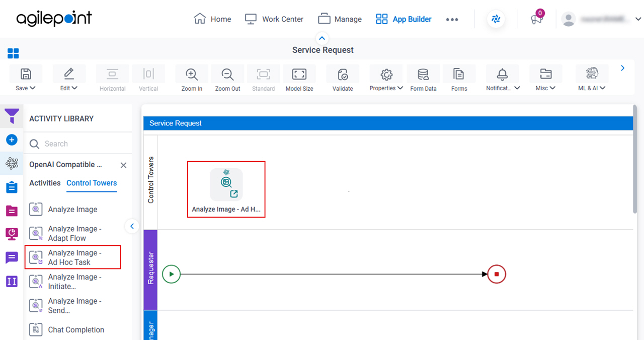Open the ML & AI toolbar icon
Image resolution: width=644 pixels, height=340 pixels.
pyautogui.click(x=592, y=74)
